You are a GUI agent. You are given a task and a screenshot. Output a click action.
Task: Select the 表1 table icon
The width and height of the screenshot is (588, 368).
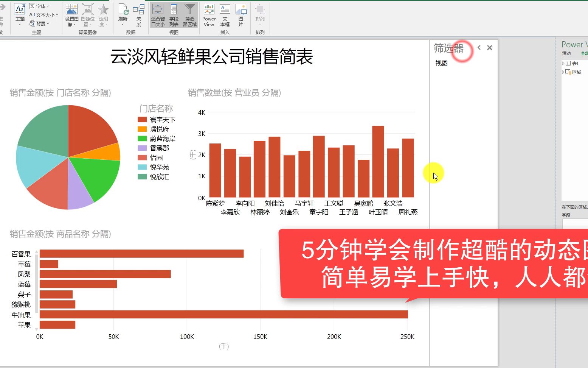click(x=568, y=63)
